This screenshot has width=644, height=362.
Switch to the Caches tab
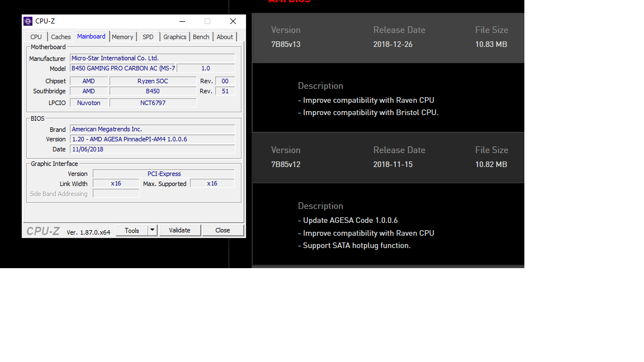pos(61,37)
